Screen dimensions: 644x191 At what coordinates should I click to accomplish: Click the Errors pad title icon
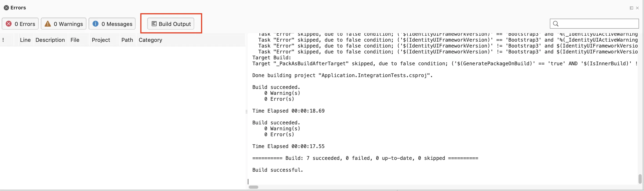[x=6, y=8]
